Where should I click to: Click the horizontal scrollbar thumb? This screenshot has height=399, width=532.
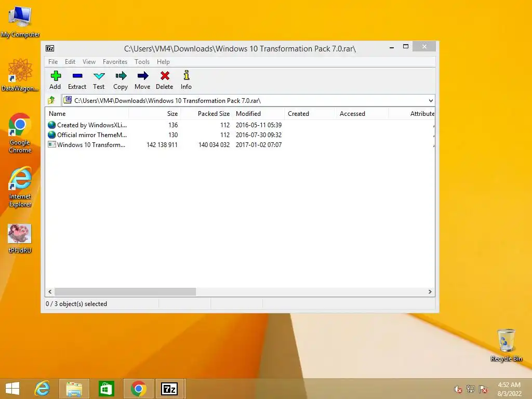[125, 292]
